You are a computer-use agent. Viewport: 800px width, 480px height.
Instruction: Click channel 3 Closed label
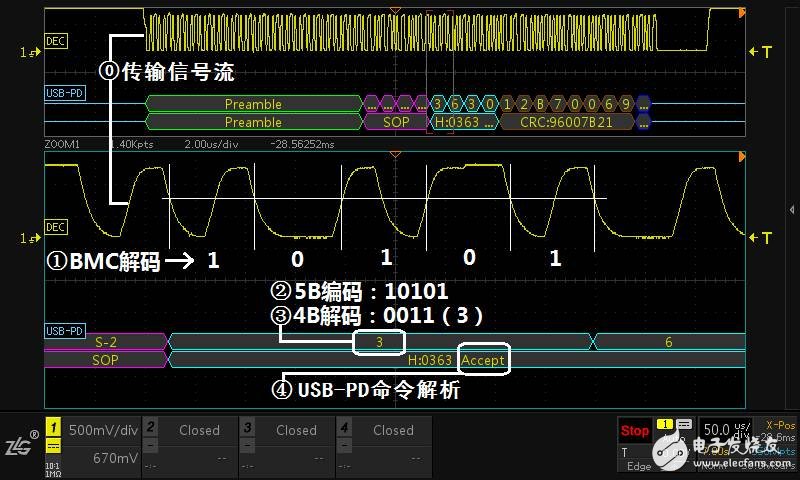point(296,430)
